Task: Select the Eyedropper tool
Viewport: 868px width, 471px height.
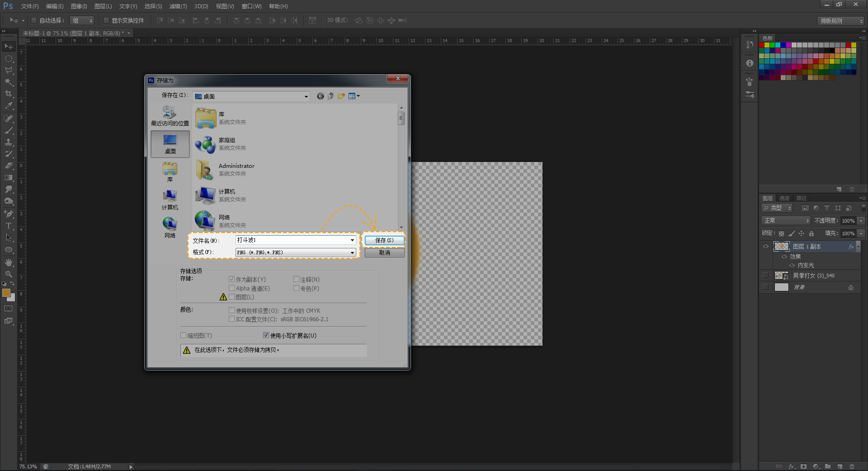Action: (x=9, y=105)
